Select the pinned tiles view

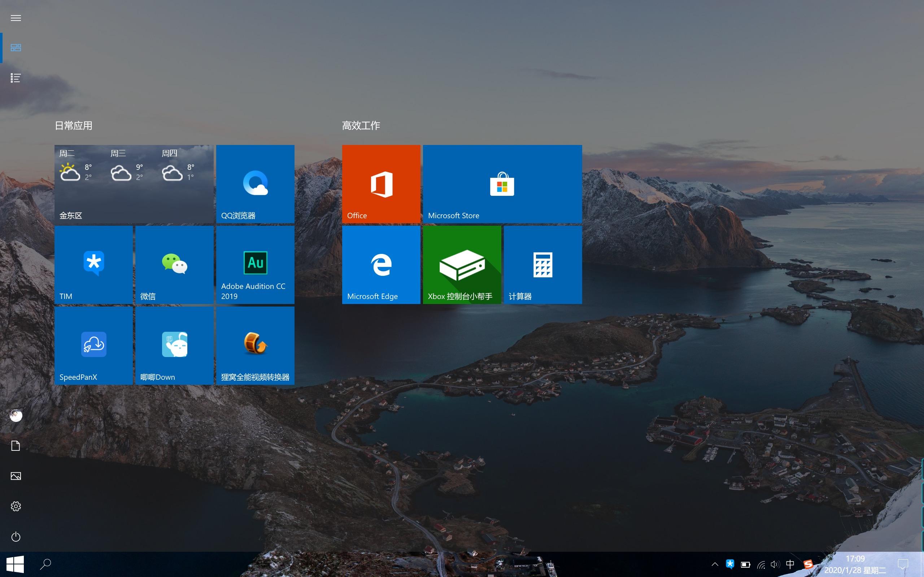point(16,48)
